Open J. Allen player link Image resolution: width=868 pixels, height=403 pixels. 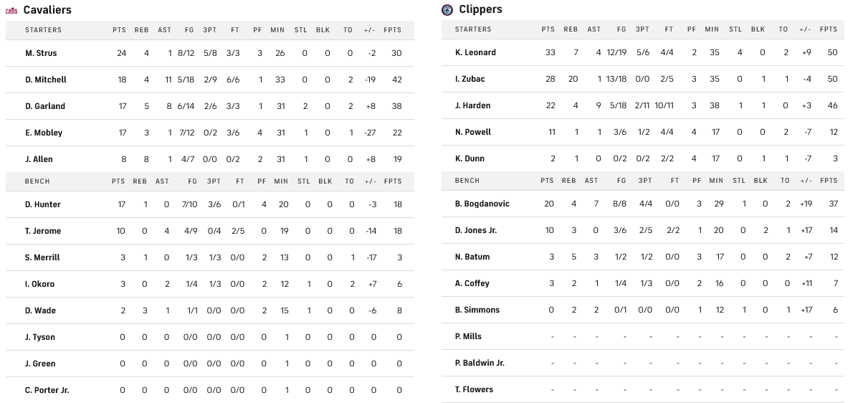point(39,159)
